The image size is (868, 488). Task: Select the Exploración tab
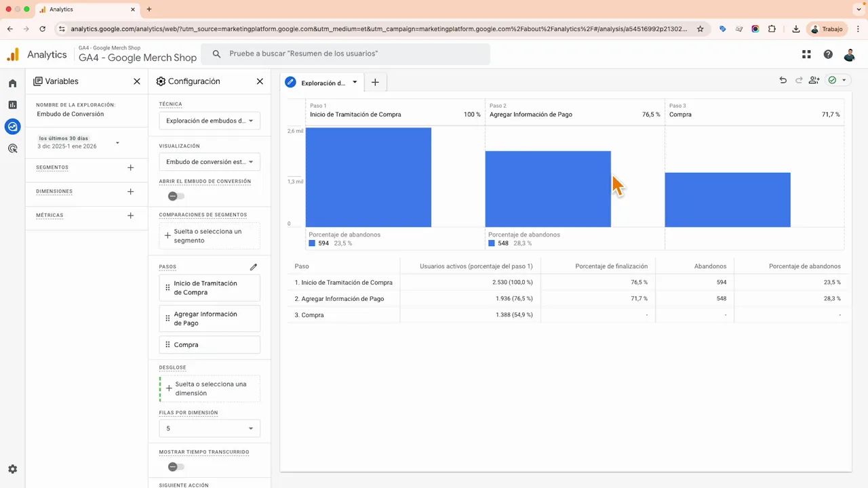pyautogui.click(x=323, y=83)
